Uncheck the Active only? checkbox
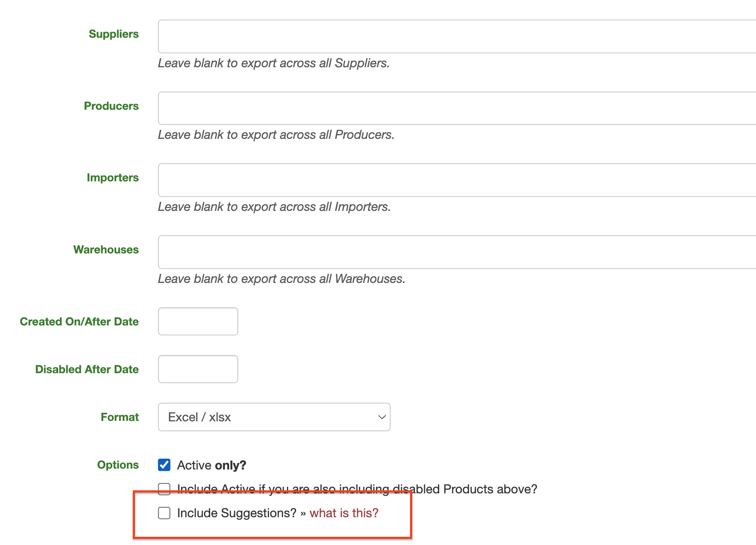 click(164, 465)
